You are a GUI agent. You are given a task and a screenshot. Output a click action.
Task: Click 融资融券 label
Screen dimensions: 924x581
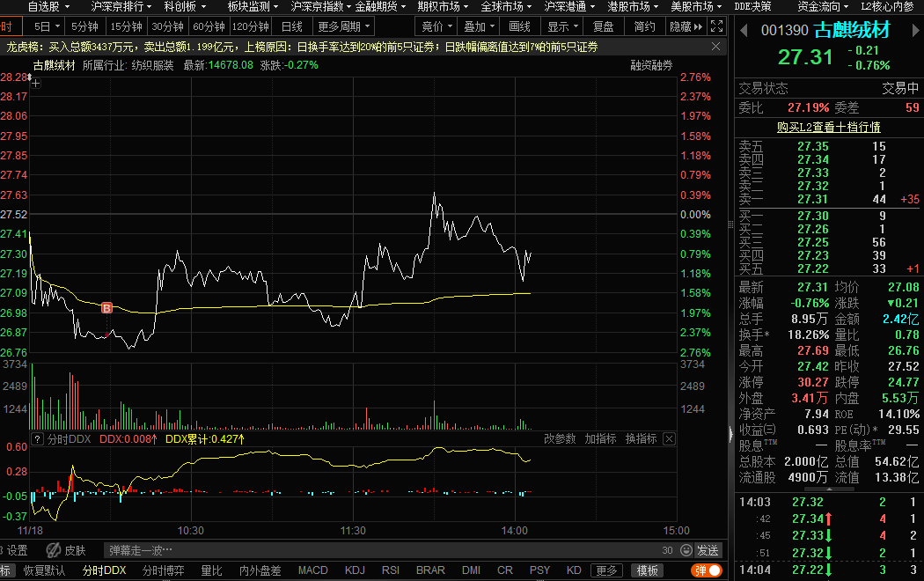point(651,65)
